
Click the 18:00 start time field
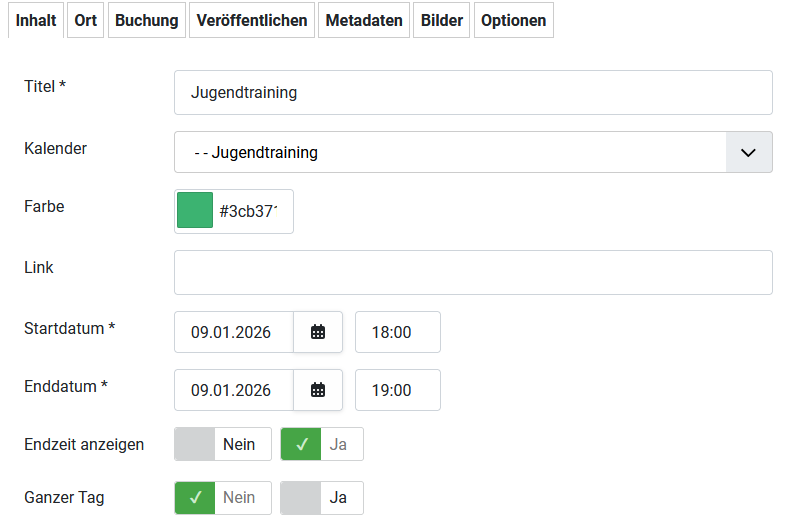coord(397,333)
